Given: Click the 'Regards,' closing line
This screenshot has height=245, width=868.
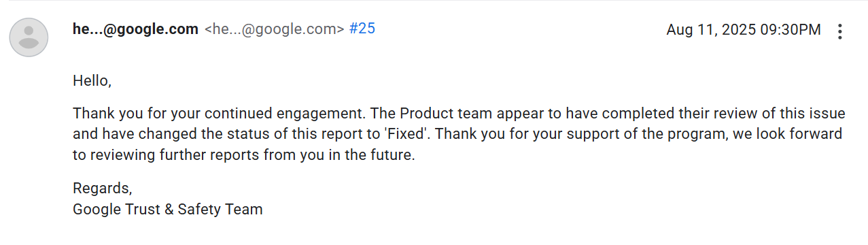Looking at the screenshot, I should 102,189.
